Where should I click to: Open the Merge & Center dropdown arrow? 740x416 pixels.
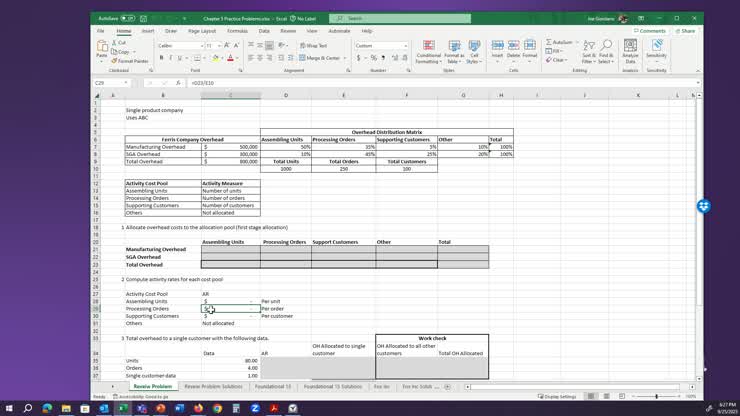344,58
